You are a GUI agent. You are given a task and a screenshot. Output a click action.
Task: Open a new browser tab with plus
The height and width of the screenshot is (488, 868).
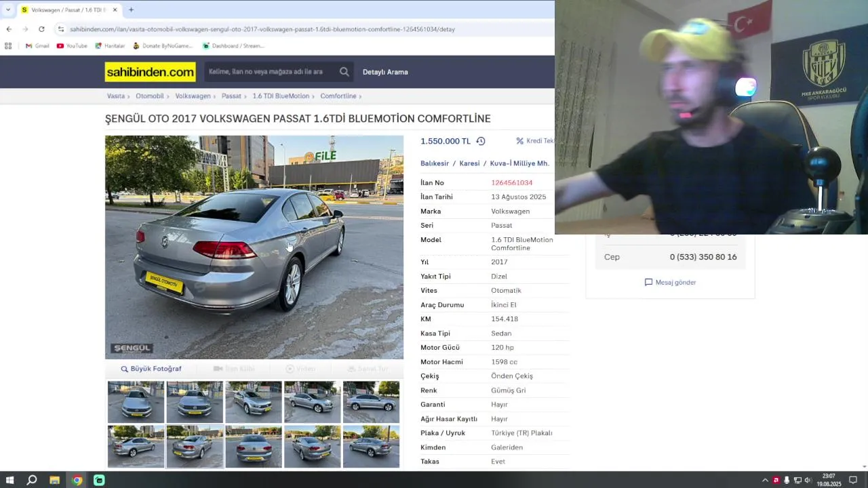(x=131, y=9)
